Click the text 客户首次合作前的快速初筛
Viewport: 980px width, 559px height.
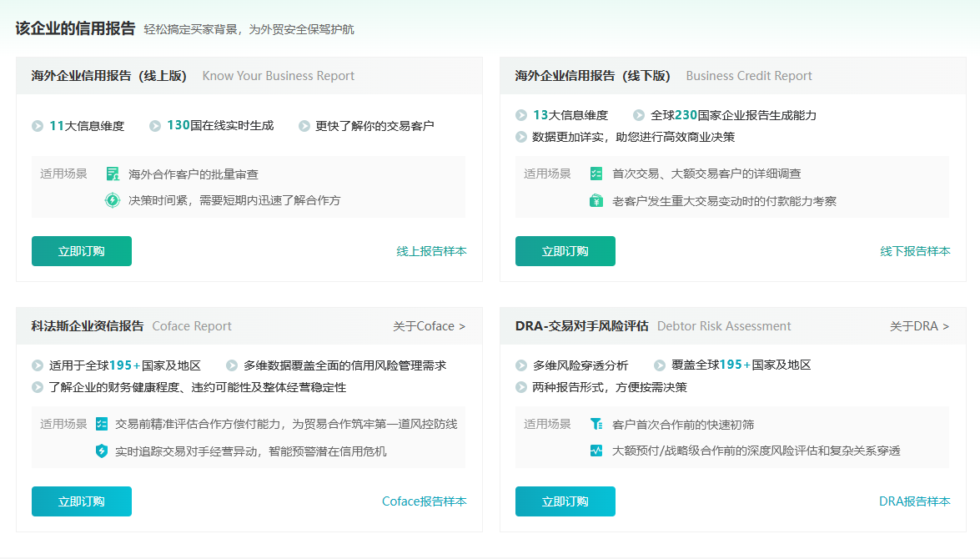[683, 425]
